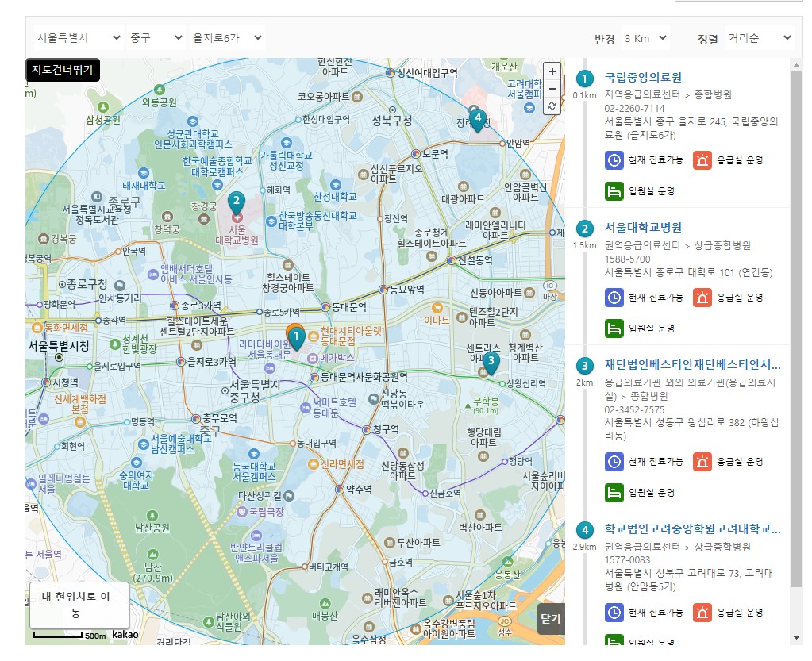This screenshot has height=661, width=812.
Task: Click emergency siren icon under 서울대학교병원
Action: tap(702, 298)
